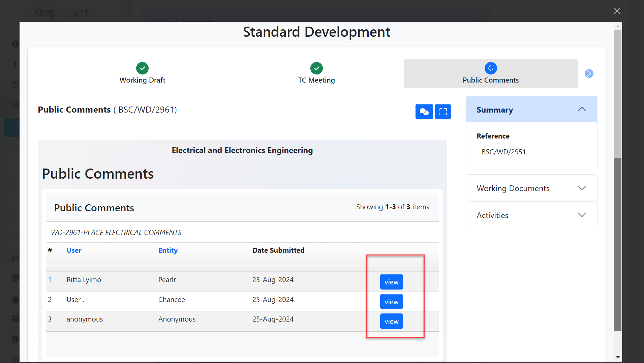Click the Working Draft green checkmark icon
Image resolution: width=644 pixels, height=363 pixels.
pos(142,68)
